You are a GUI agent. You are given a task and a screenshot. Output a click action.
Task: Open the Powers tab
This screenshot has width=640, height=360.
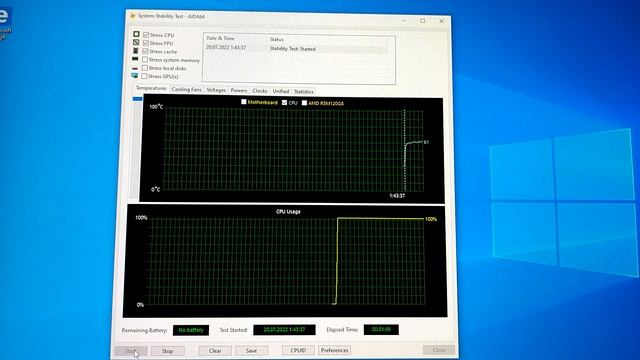click(239, 90)
